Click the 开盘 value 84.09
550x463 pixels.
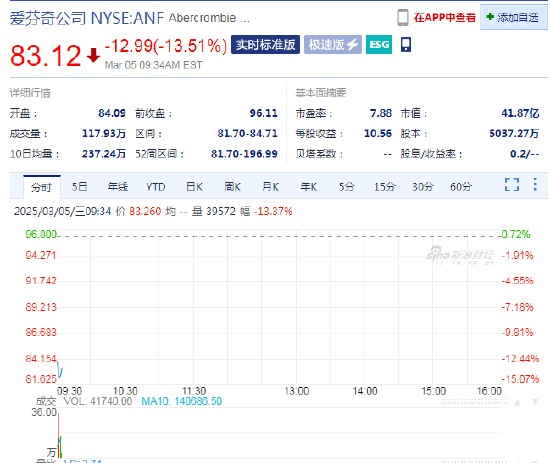pos(112,113)
